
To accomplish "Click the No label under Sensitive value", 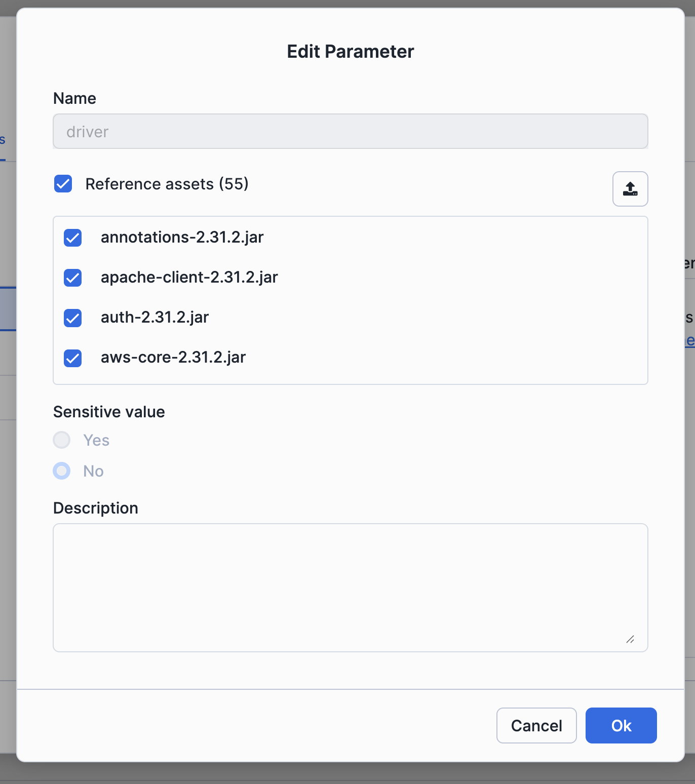I will (93, 472).
